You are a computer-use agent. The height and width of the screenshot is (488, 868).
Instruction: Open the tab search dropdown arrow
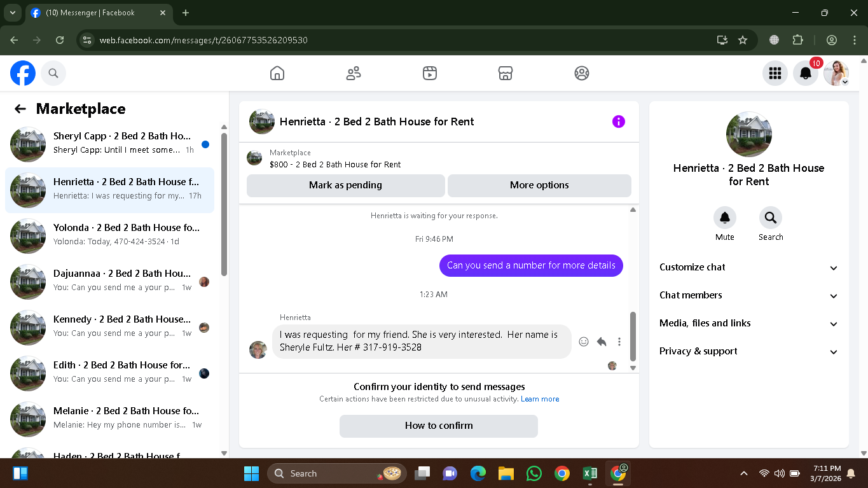pos(12,13)
